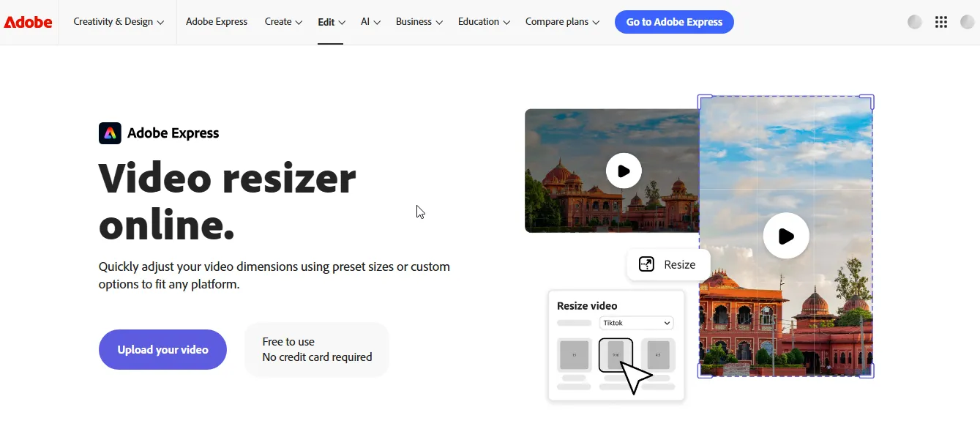Click the Resize pill button

[668, 265]
